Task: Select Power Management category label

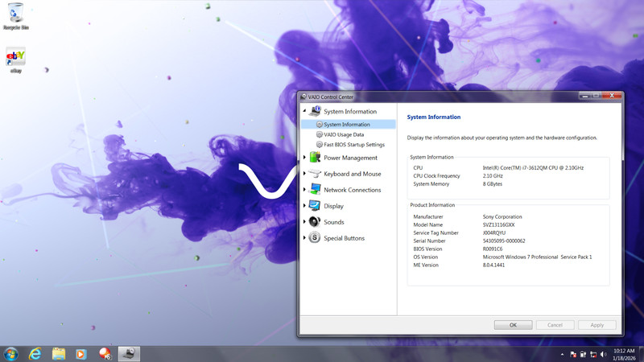Action: [x=350, y=158]
